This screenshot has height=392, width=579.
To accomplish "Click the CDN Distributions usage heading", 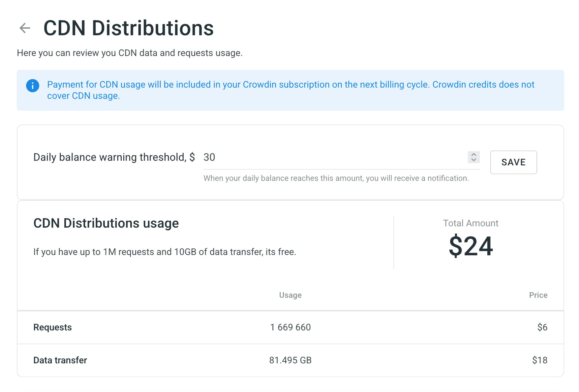I will pos(106,223).
